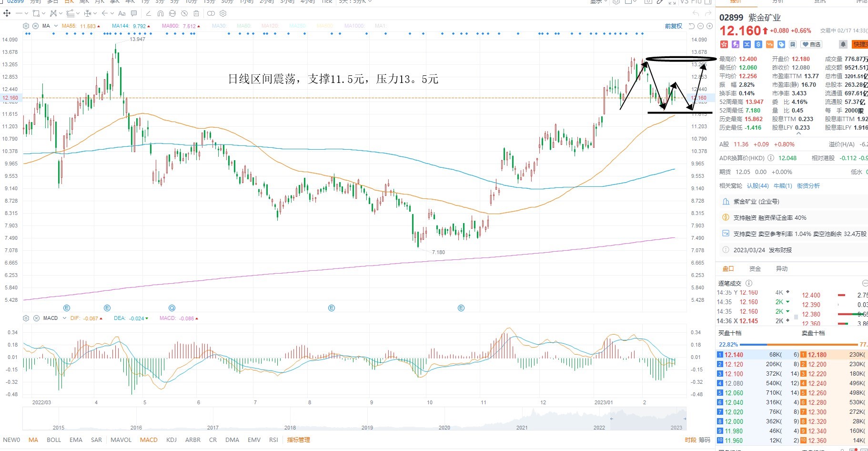Select the move/crosshair cursor tool

pyautogui.click(x=7, y=13)
